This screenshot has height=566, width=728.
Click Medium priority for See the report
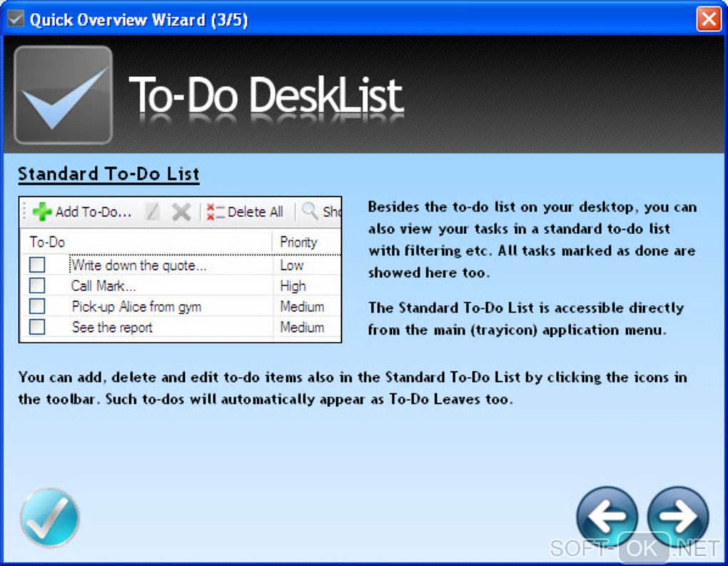[302, 328]
